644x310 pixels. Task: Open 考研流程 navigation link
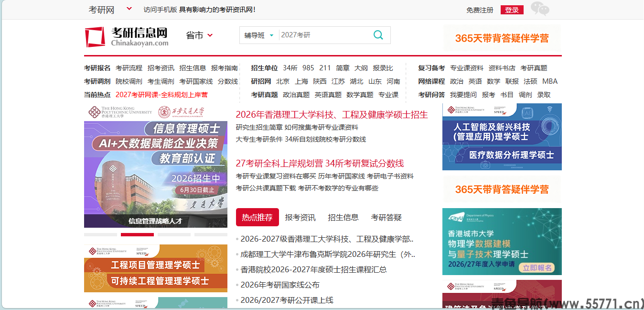[129, 68]
